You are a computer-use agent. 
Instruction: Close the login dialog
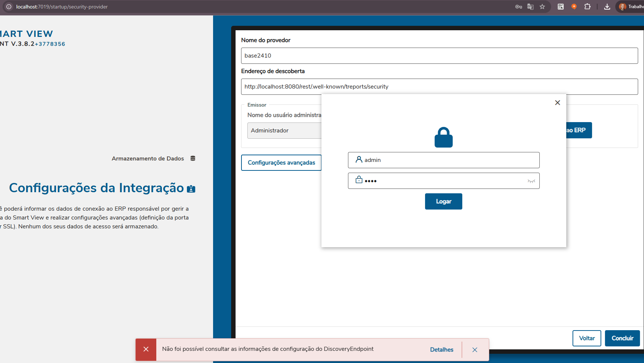[x=557, y=103]
